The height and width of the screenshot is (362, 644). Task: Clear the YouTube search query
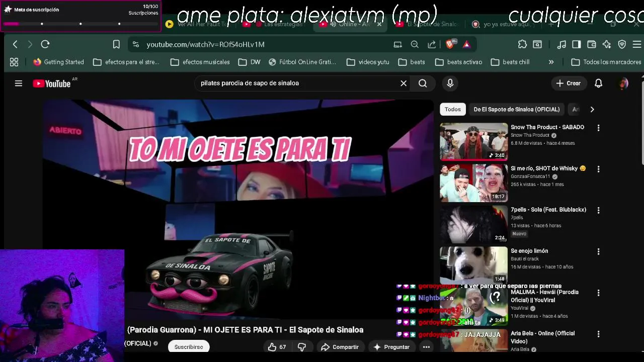tap(404, 83)
